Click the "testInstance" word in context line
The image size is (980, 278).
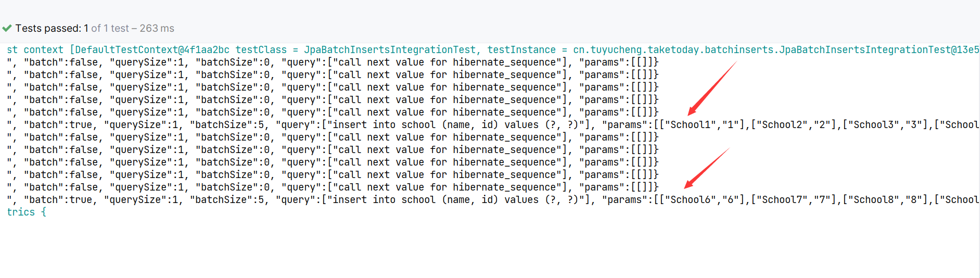coord(521,49)
